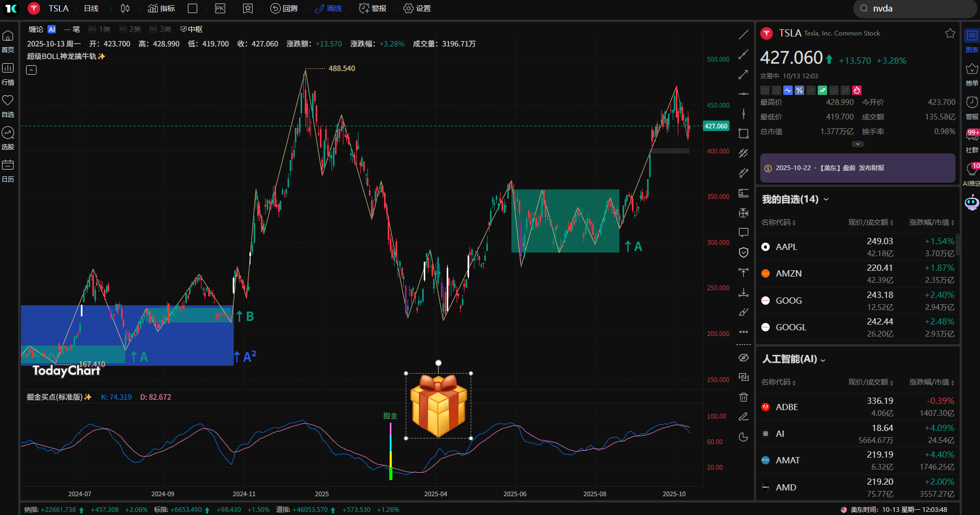Enable the heat (fire) display mode

click(857, 90)
